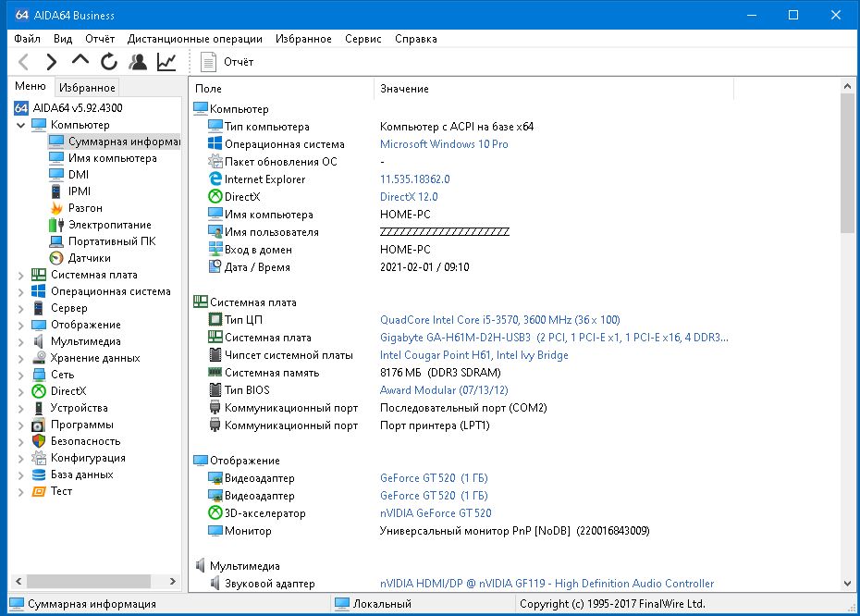Select IPMI in the tree
Viewport: 860px width, 616px height.
point(80,191)
